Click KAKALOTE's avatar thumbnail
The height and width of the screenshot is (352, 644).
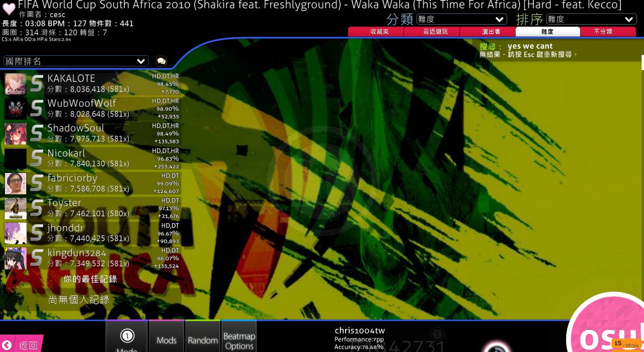coord(16,84)
